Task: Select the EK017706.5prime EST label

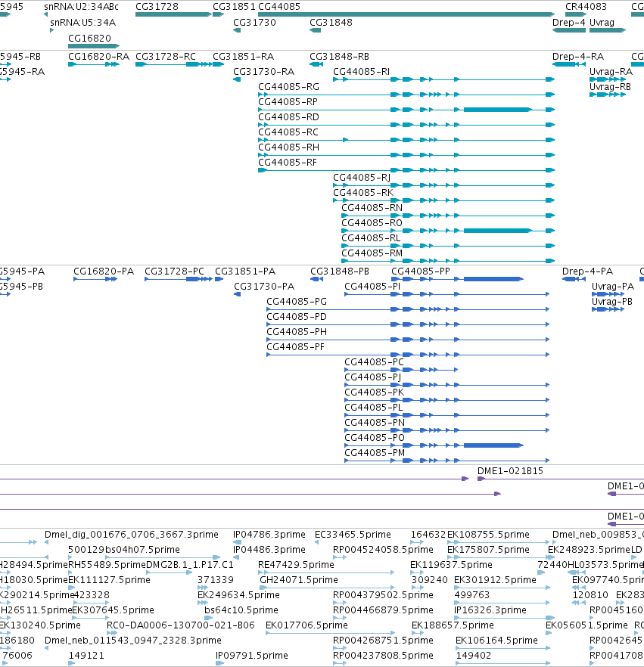Action: pos(306,625)
